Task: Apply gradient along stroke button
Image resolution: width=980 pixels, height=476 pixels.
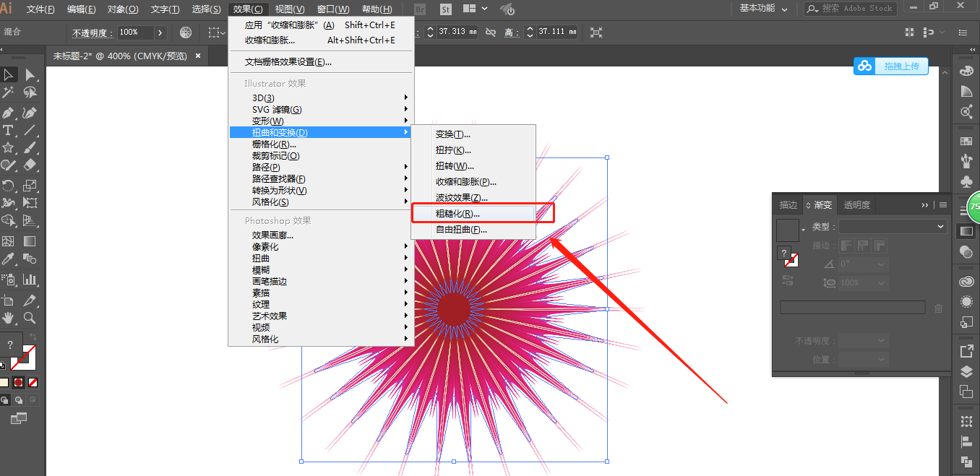Action: pyautogui.click(x=863, y=246)
